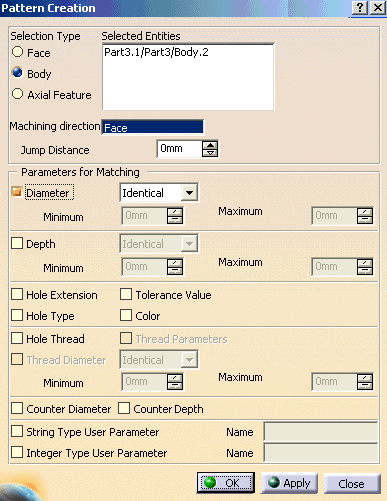Enable Hole Extension matching
The image size is (387, 501).
coord(17,294)
